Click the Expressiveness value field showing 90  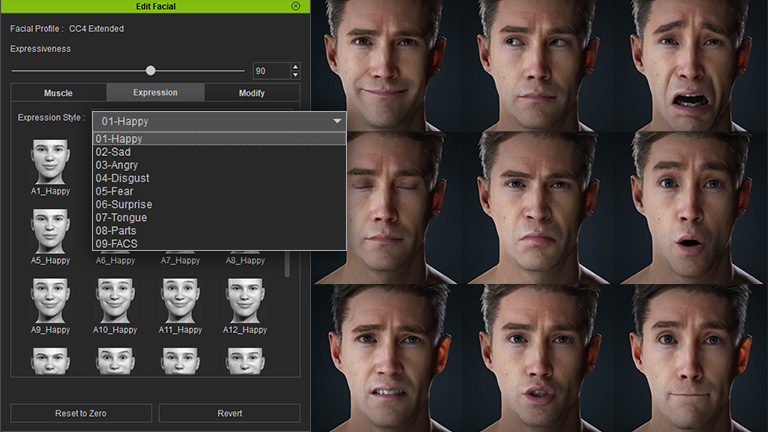[270, 71]
